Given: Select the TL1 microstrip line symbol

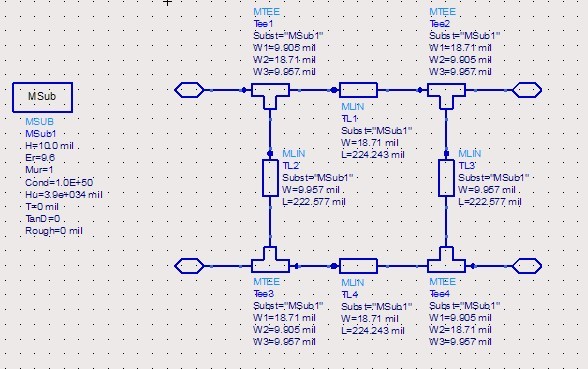Looking at the screenshot, I should pyautogui.click(x=358, y=90).
